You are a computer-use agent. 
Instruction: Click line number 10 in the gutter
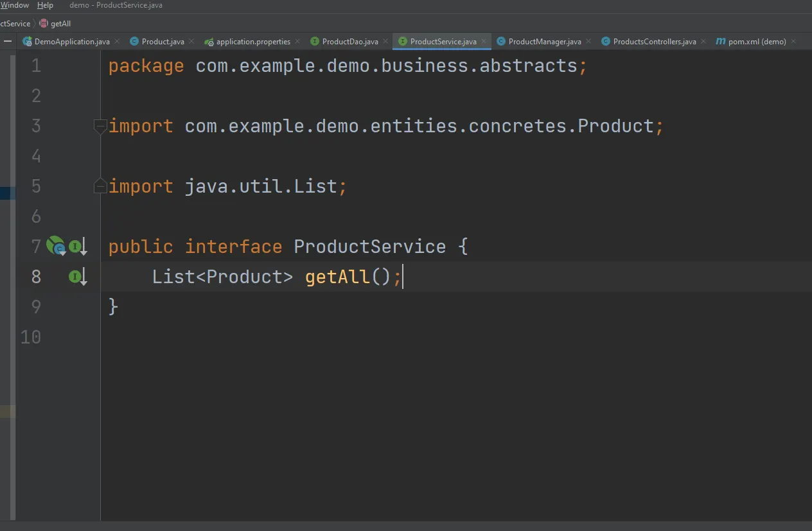[x=31, y=336]
